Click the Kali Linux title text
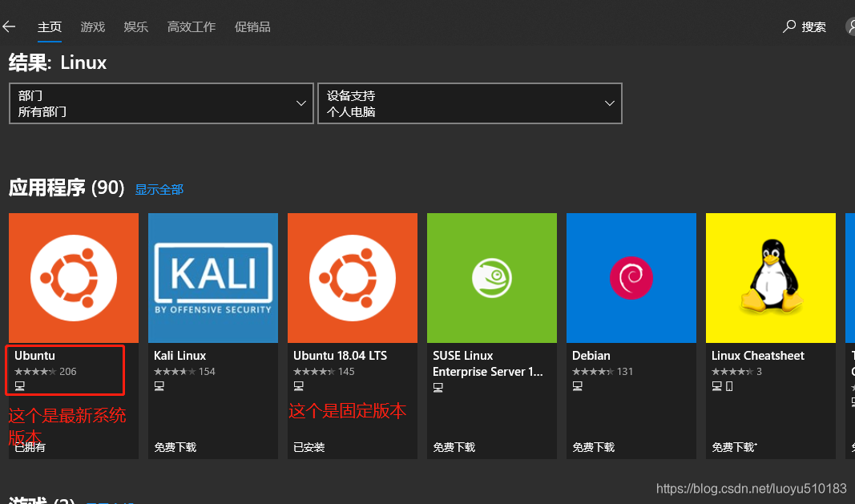Screen dimensions: 855x504 pyautogui.click(x=180, y=356)
